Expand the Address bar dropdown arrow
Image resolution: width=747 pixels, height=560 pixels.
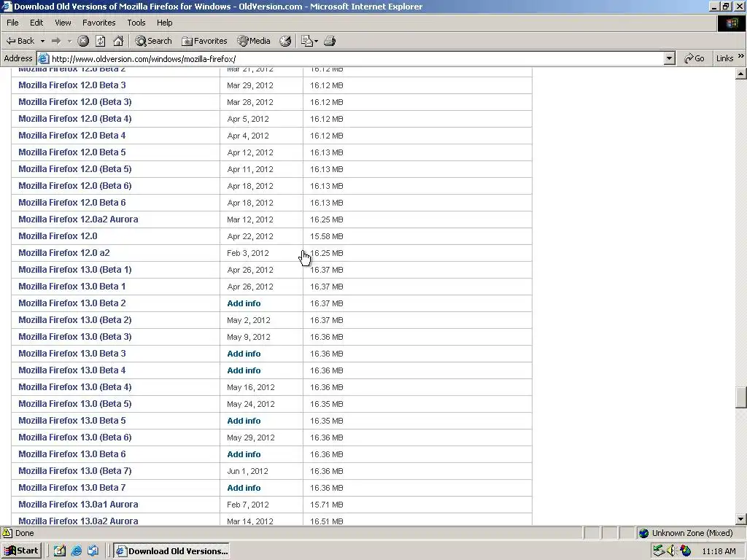[x=670, y=58]
